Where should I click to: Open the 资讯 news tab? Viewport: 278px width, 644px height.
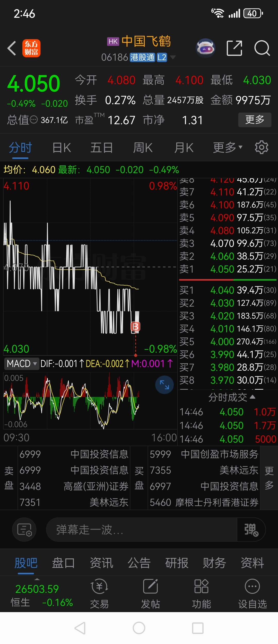(101, 563)
